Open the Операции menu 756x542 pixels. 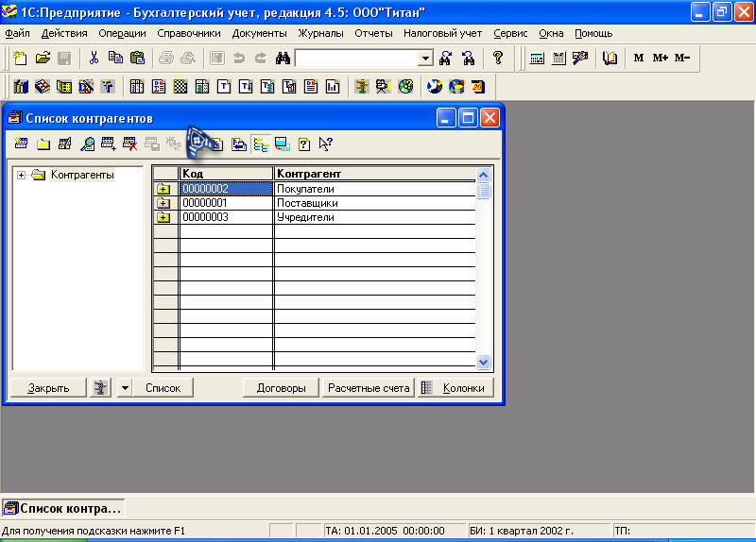[122, 33]
